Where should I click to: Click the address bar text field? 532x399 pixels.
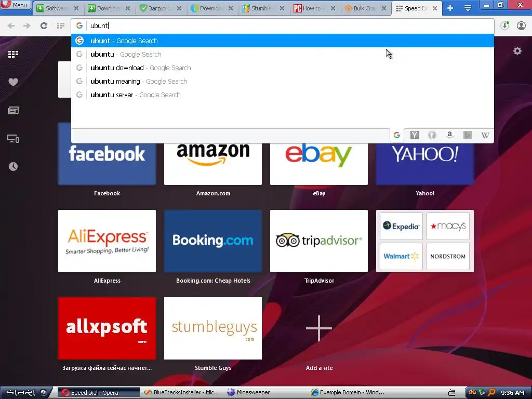click(x=290, y=25)
